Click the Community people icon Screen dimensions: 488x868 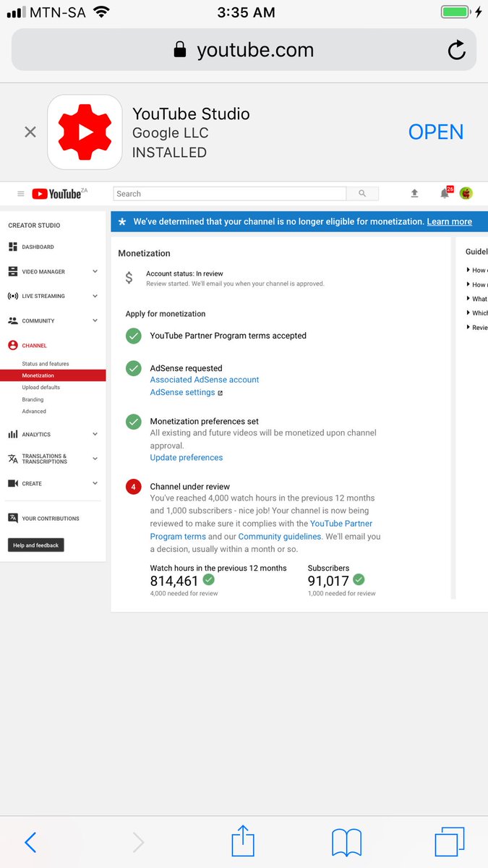point(13,321)
